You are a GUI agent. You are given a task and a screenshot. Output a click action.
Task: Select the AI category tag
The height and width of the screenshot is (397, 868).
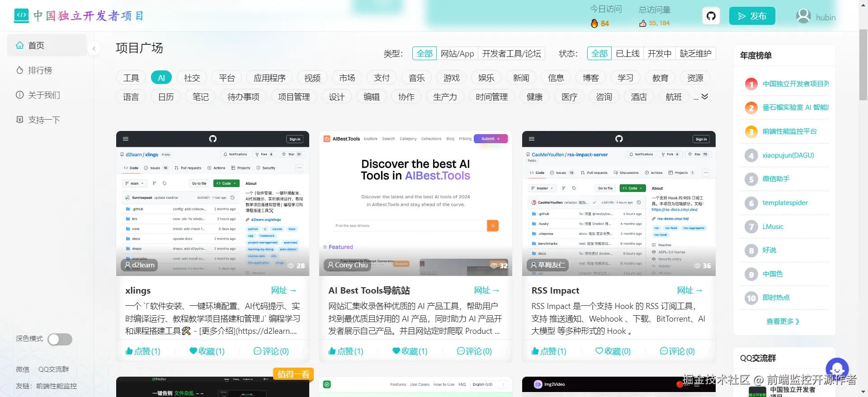coord(161,78)
